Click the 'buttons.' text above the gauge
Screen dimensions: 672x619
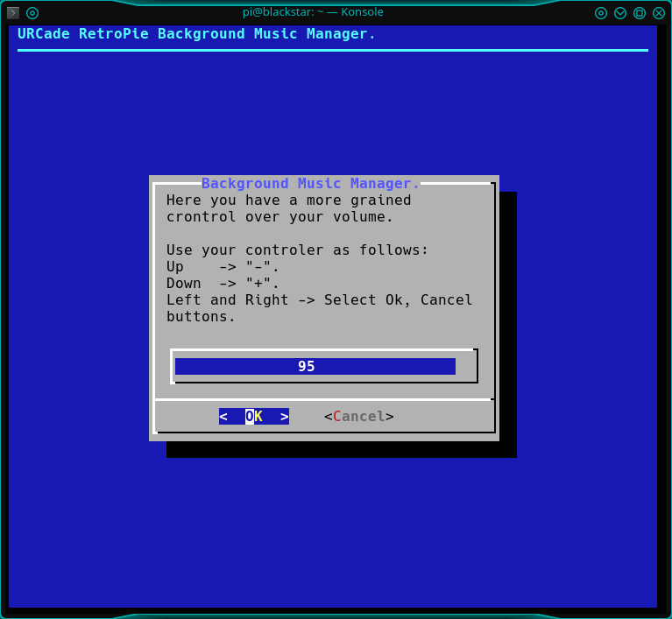click(x=202, y=317)
